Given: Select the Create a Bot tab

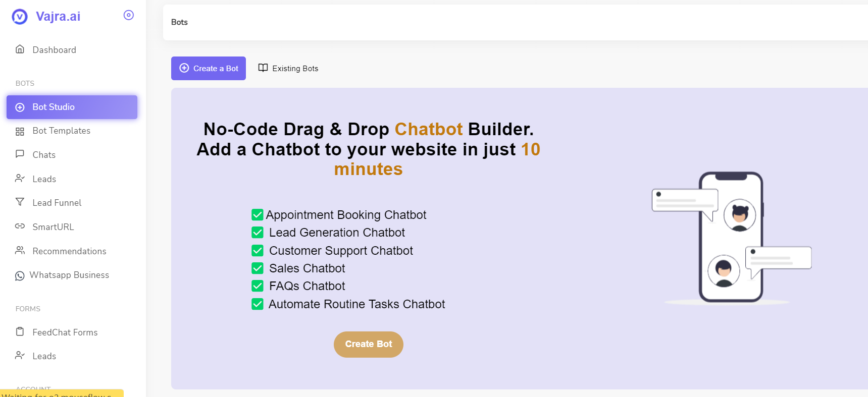Looking at the screenshot, I should click(209, 69).
